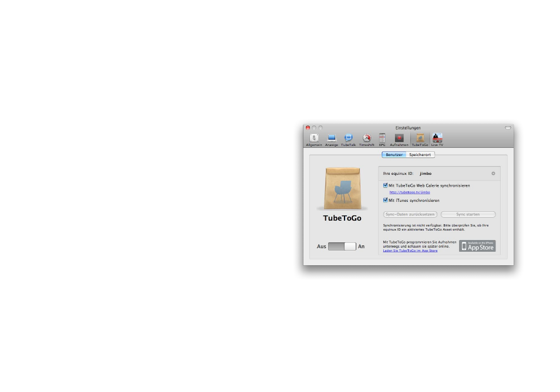The image size is (560, 392).
Task: Open the Allgemein preferences pane
Action: (x=314, y=140)
